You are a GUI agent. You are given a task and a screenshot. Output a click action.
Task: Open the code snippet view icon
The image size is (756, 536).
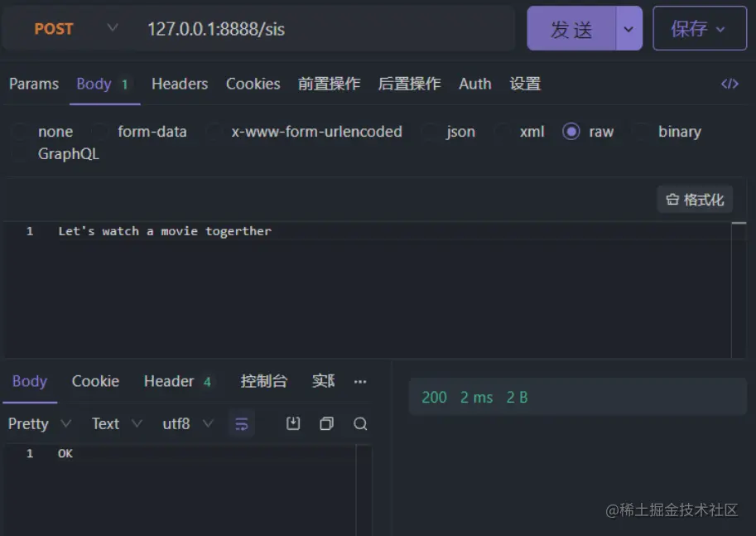tap(730, 84)
